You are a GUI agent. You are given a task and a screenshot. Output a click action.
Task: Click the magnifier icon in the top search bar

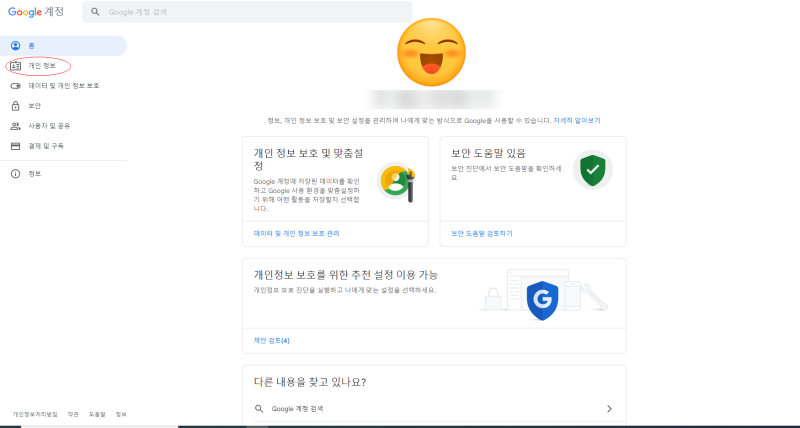click(95, 12)
